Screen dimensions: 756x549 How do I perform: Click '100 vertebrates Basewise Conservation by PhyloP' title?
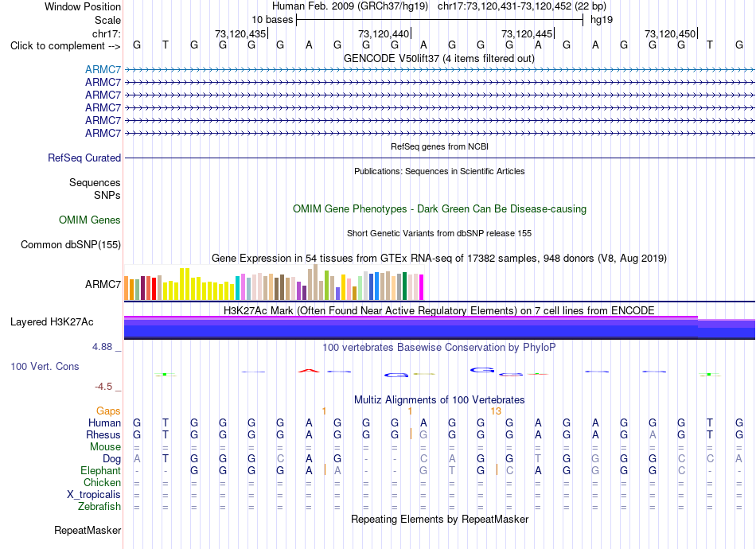tap(439, 348)
